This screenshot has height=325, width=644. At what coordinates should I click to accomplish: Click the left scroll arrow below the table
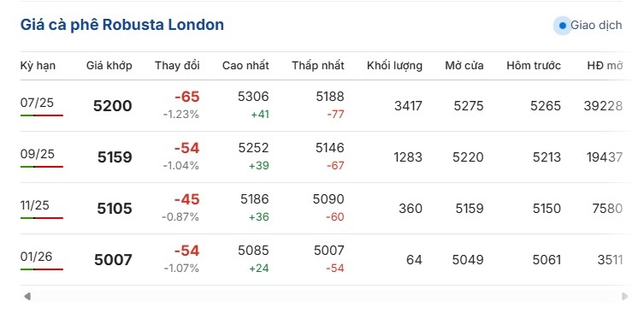pos(27,296)
